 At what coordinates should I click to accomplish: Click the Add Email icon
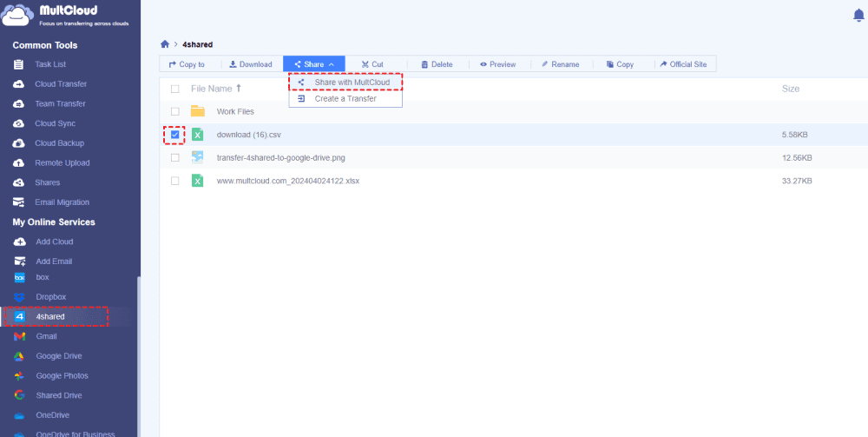(x=19, y=262)
